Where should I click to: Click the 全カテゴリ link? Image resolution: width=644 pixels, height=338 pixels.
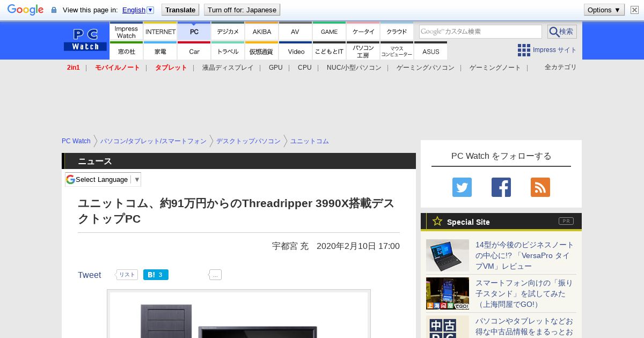click(x=561, y=67)
